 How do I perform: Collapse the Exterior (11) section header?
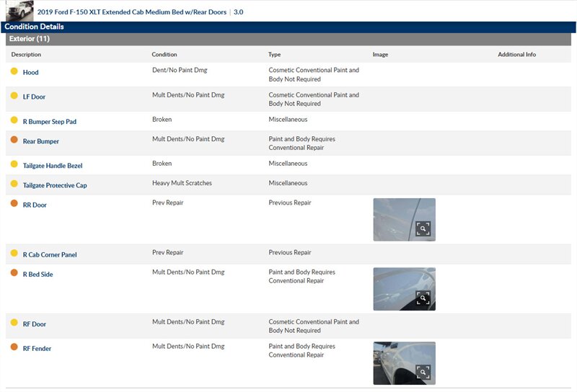(29, 39)
